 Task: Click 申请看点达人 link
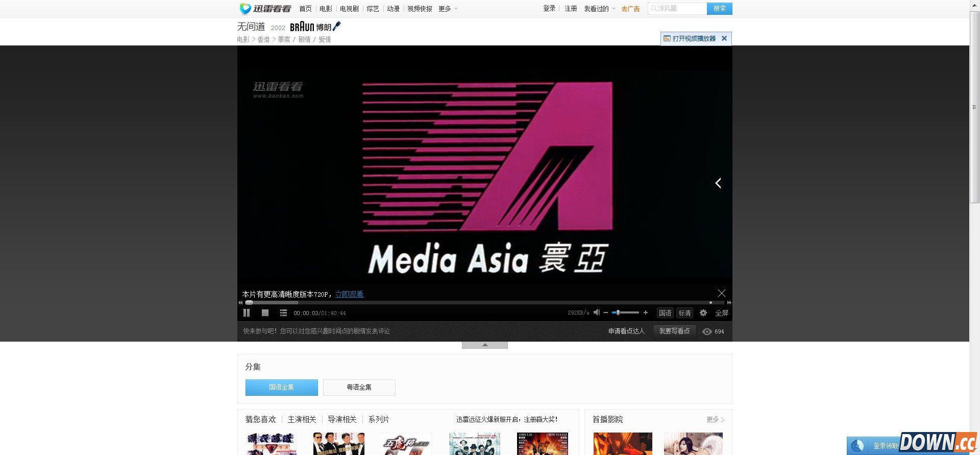pos(626,331)
